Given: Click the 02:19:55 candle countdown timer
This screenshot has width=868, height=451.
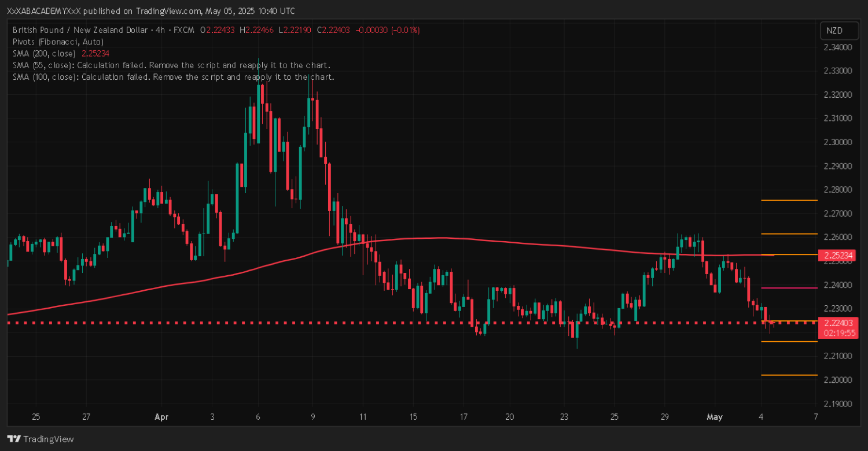Looking at the screenshot, I should (x=834, y=332).
